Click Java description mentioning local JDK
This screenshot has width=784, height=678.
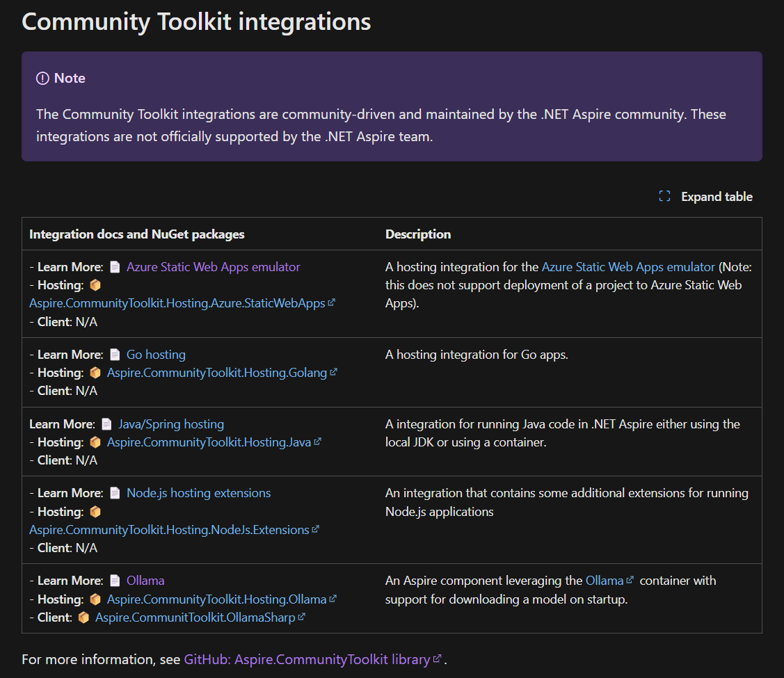click(563, 433)
